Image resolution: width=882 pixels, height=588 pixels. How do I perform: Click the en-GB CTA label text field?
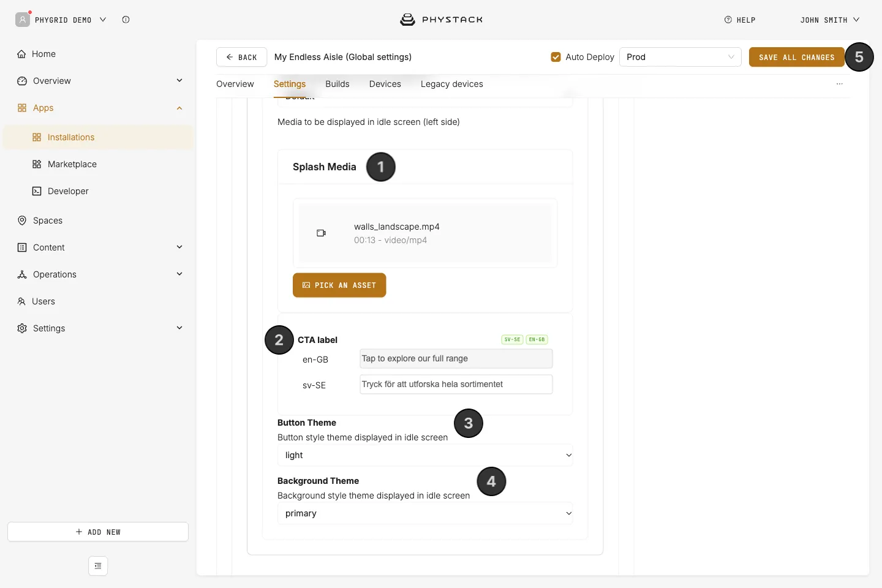pyautogui.click(x=456, y=359)
